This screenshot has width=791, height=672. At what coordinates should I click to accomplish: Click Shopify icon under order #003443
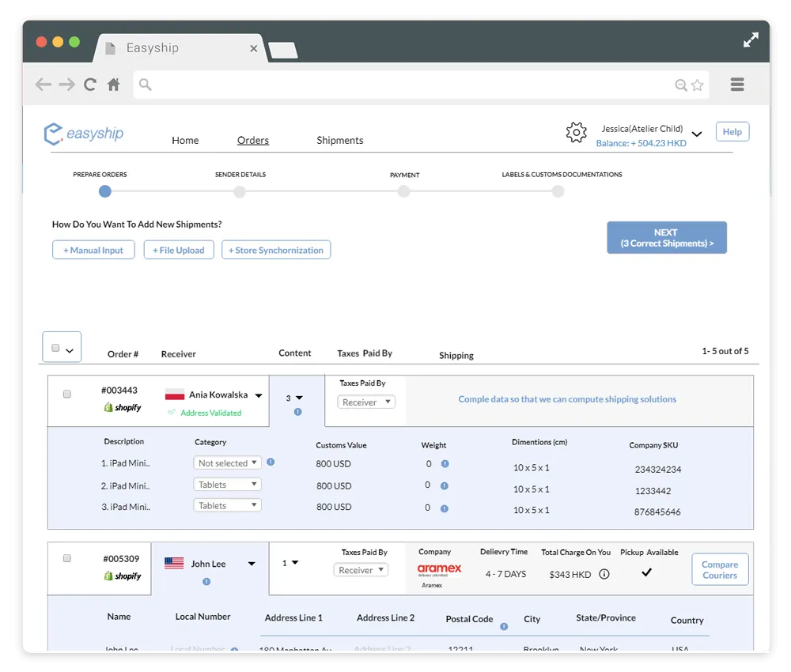[123, 407]
